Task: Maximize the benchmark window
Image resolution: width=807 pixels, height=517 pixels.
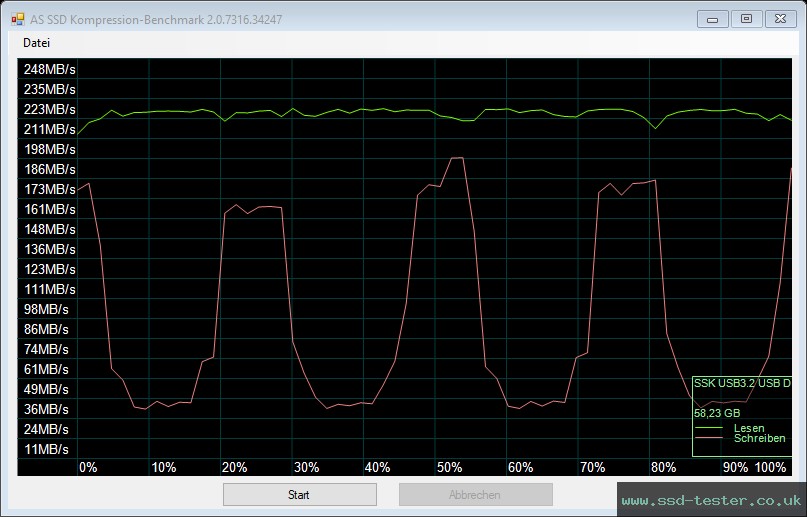Action: coord(745,18)
